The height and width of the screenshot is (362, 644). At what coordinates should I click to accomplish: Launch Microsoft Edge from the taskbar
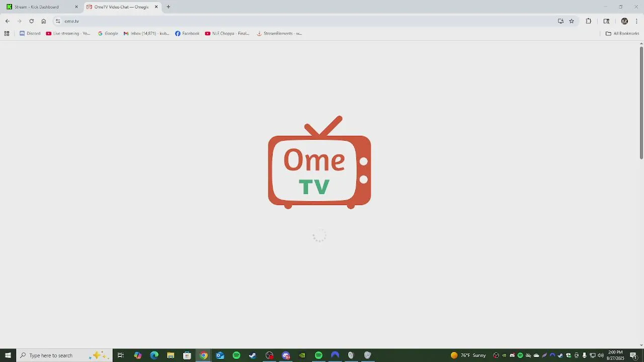tap(154, 355)
